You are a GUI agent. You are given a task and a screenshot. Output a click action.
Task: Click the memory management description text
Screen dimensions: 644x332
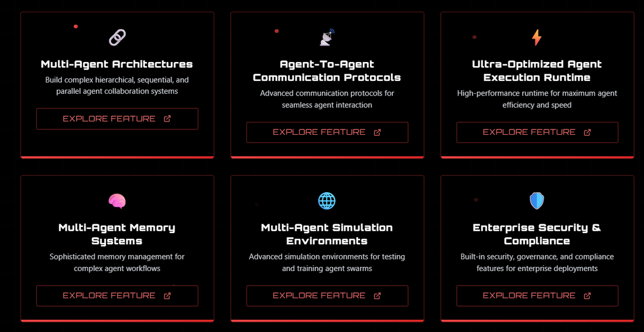click(117, 262)
